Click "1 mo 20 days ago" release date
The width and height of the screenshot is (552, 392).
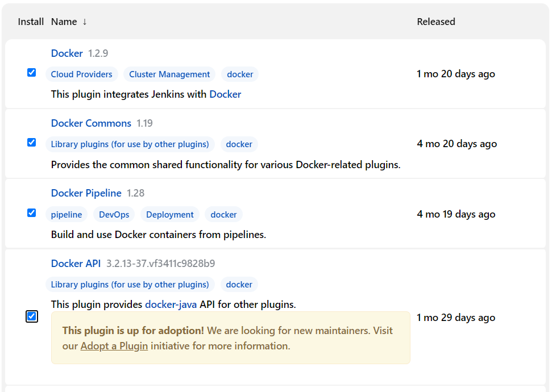click(x=456, y=74)
